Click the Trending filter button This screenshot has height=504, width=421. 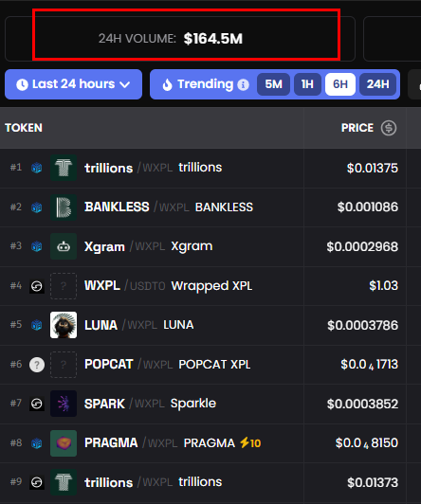198,84
